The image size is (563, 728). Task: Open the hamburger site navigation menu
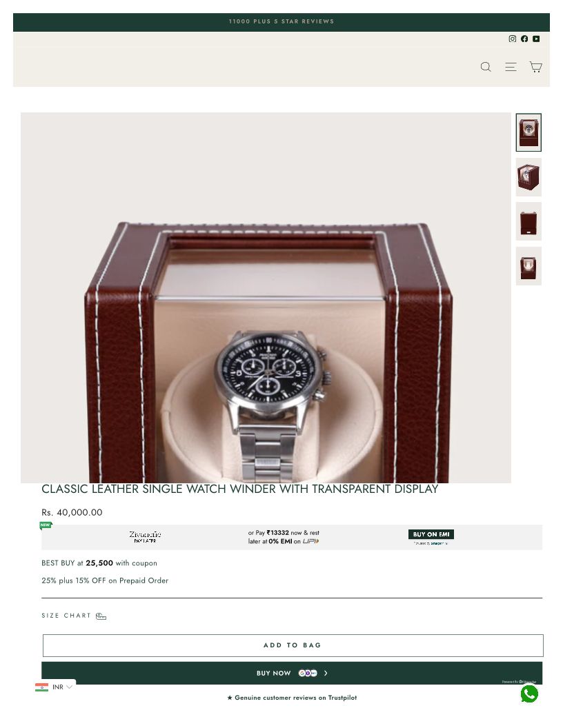pos(511,67)
